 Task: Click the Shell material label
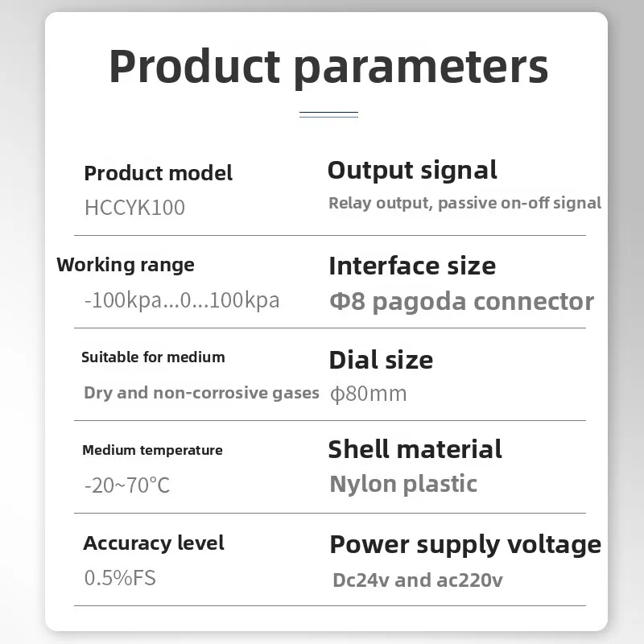[x=415, y=449]
